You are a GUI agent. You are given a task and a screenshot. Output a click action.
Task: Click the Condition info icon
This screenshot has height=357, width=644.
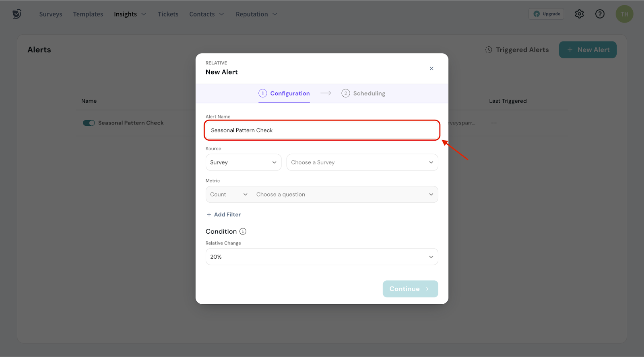pyautogui.click(x=243, y=231)
